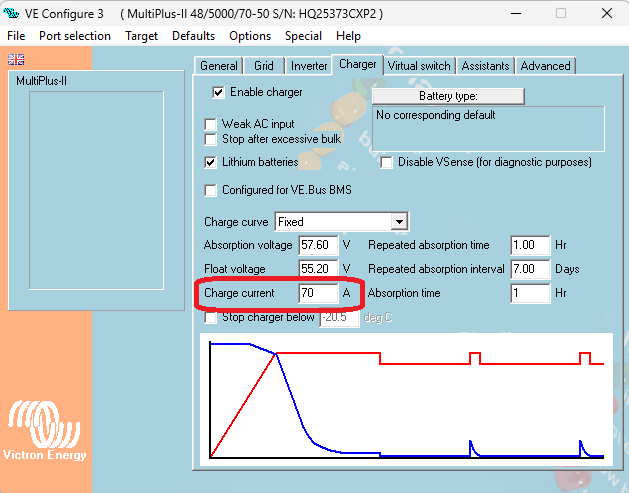629x493 pixels.
Task: Switch to the Grid tab
Action: tap(264, 66)
